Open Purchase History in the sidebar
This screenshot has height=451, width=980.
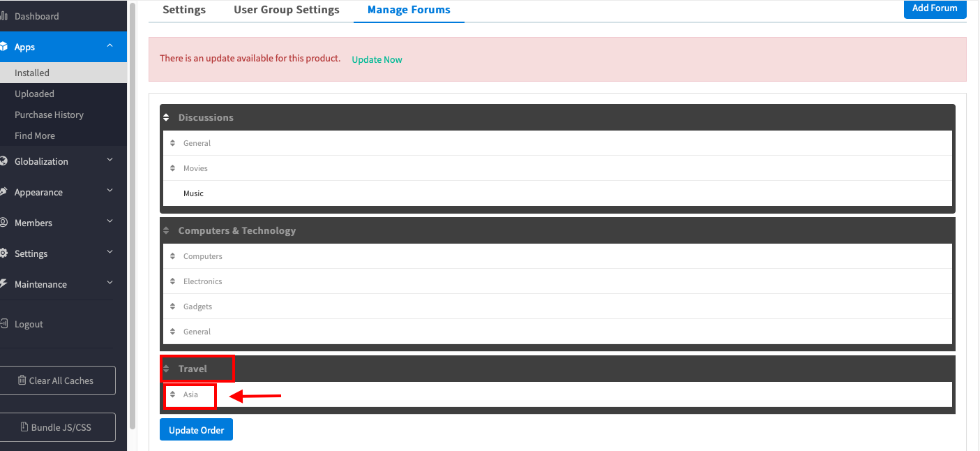coord(63,114)
